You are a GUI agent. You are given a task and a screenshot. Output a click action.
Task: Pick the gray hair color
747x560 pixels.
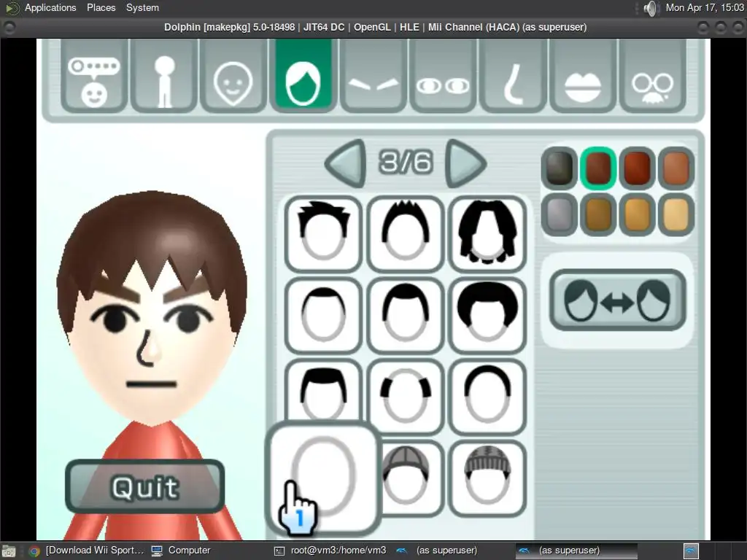(x=560, y=215)
